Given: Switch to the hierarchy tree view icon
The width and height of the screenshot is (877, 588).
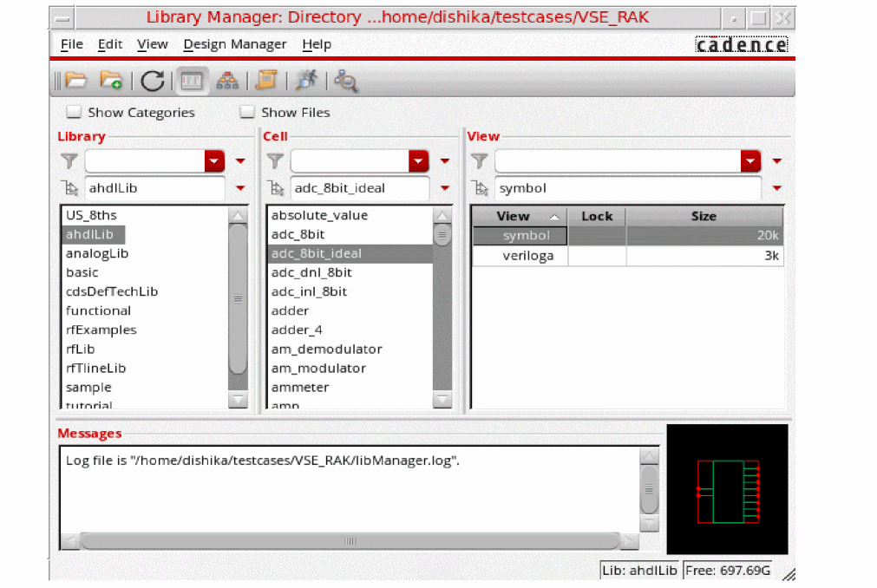Looking at the screenshot, I should pos(227,81).
